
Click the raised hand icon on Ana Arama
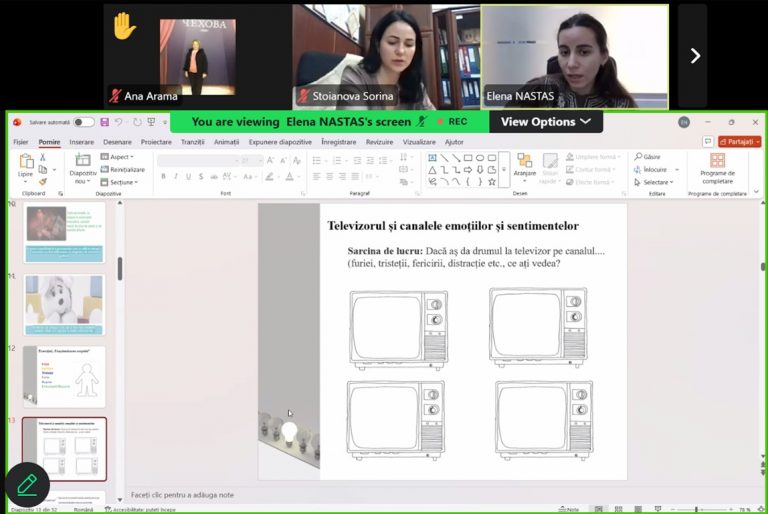point(124,27)
